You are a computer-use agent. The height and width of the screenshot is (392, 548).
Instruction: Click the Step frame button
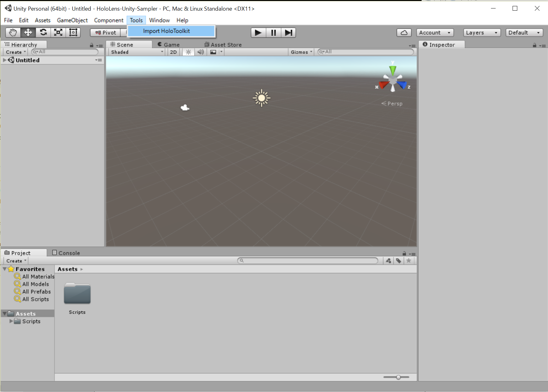288,33
